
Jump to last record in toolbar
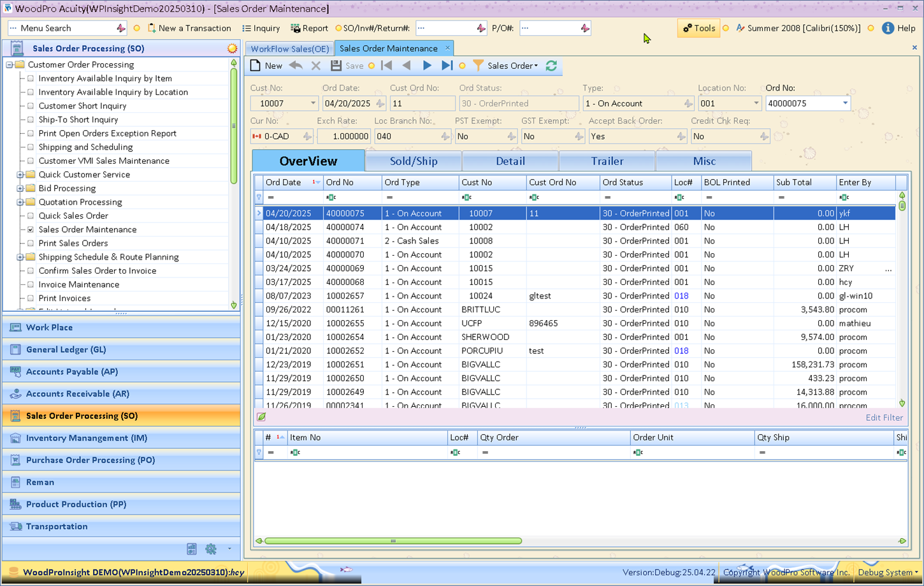pyautogui.click(x=447, y=66)
